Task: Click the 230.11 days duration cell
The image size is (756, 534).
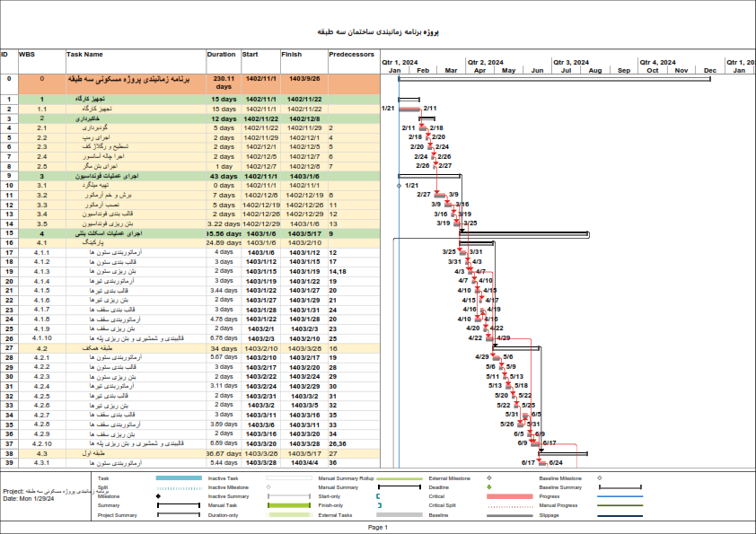Action: [x=224, y=82]
